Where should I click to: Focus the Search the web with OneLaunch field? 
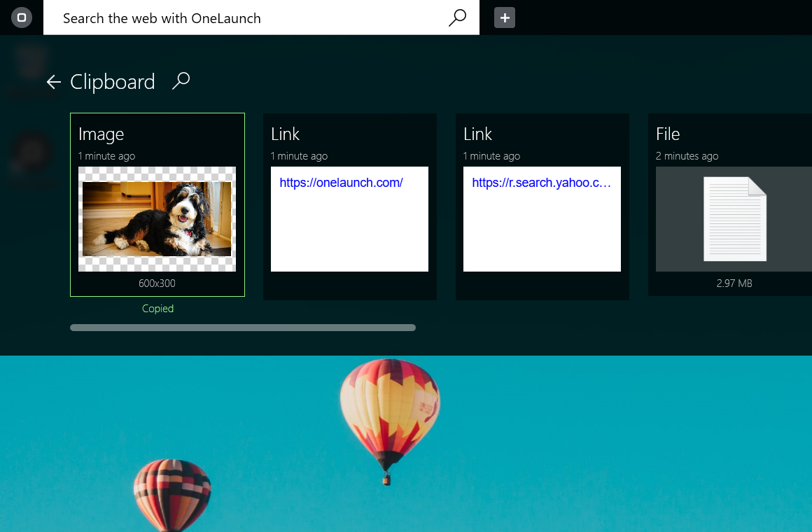click(x=262, y=17)
